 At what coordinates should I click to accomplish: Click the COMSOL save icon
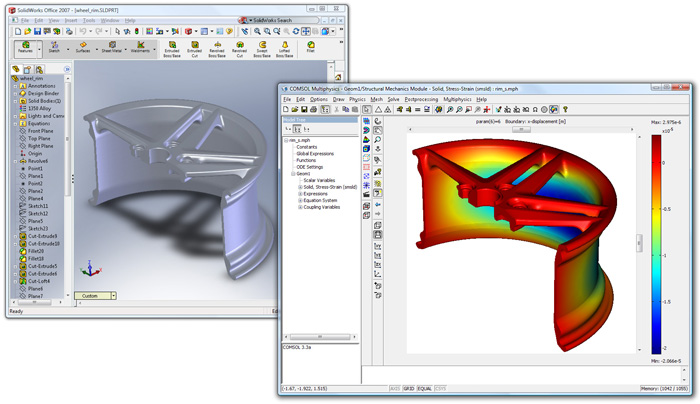306,109
